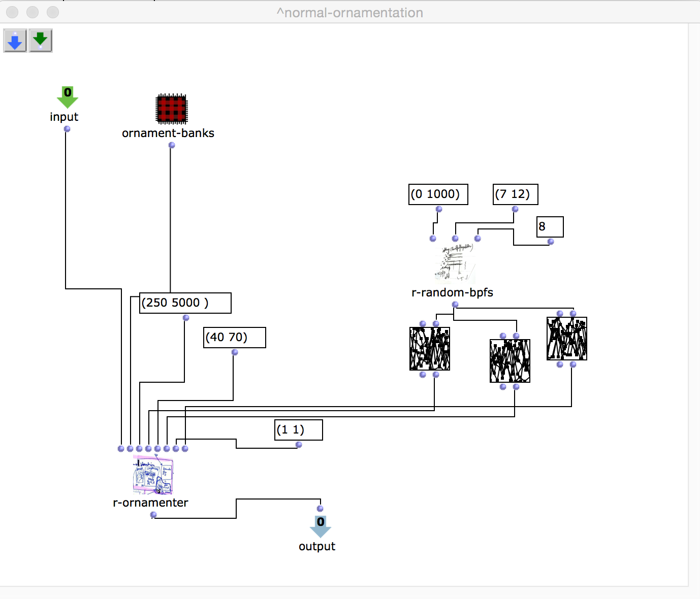This screenshot has height=599, width=700.
Task: Click the (1 1) value box
Action: (x=298, y=430)
